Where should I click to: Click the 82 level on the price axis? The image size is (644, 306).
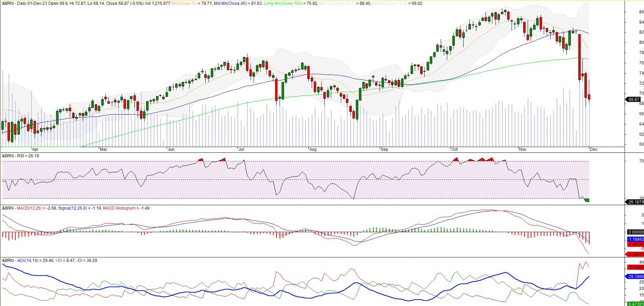pyautogui.click(x=641, y=32)
